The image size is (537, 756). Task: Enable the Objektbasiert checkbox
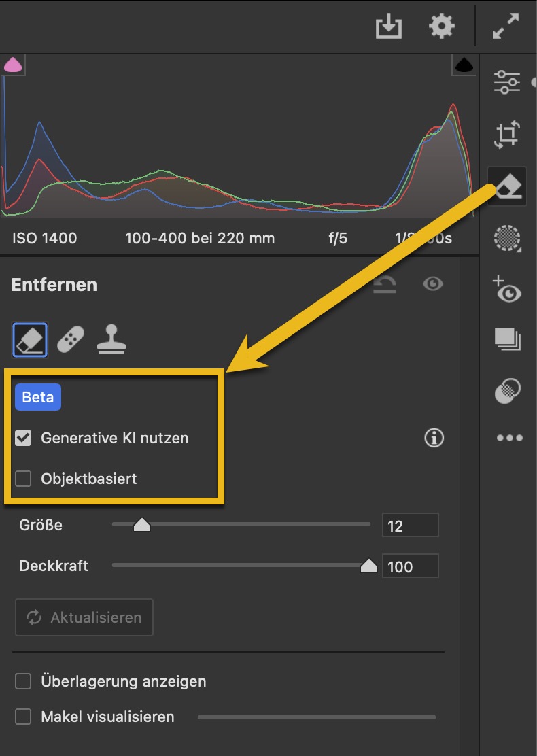pyautogui.click(x=24, y=479)
